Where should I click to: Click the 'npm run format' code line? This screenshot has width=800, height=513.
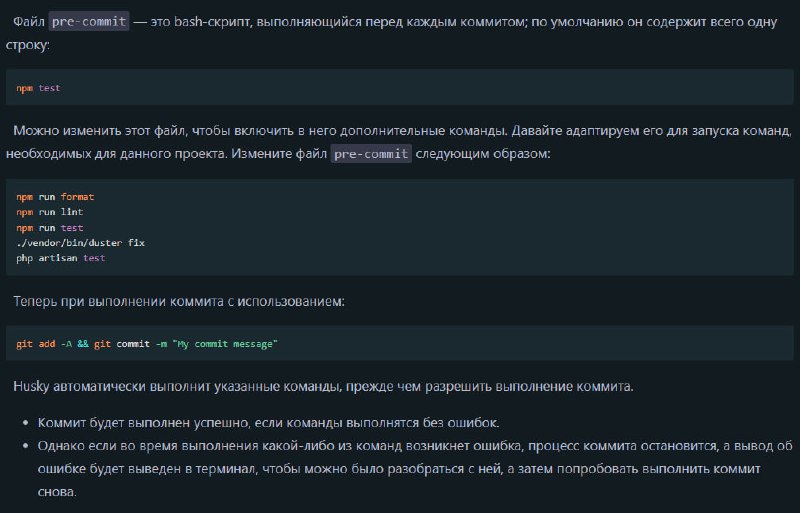point(55,197)
